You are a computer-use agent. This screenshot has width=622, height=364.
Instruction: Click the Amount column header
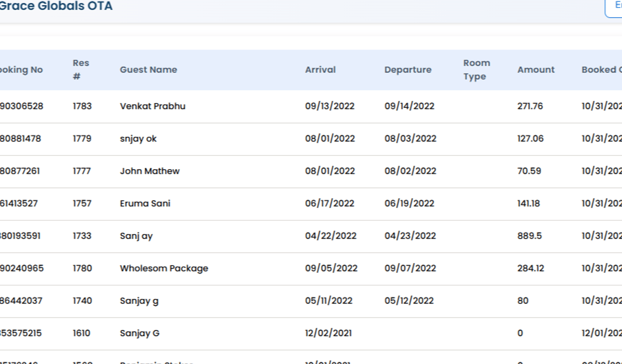536,70
